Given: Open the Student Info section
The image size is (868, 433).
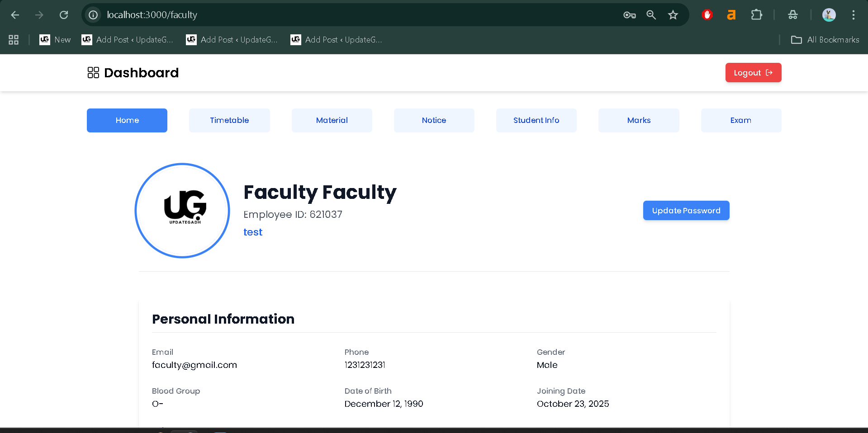Looking at the screenshot, I should 536,120.
